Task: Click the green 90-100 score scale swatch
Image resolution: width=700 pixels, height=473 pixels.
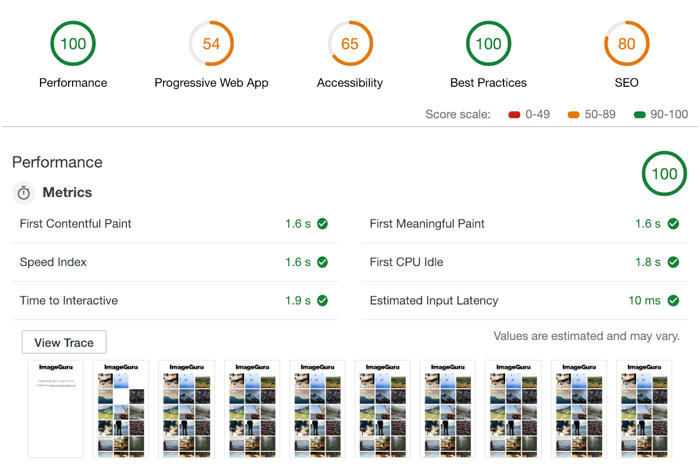Action: [640, 115]
